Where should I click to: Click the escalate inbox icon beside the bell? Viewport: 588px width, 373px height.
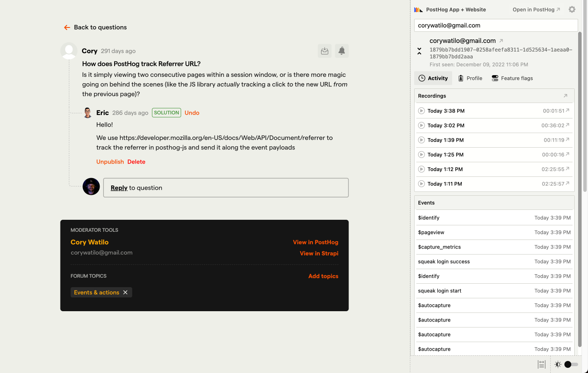pyautogui.click(x=324, y=51)
